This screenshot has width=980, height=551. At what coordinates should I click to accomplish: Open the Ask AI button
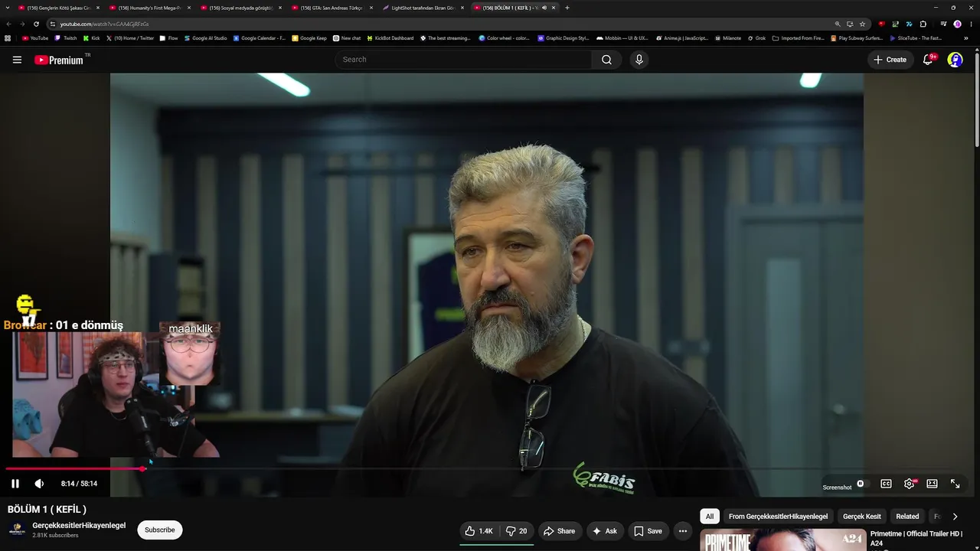[604, 531]
